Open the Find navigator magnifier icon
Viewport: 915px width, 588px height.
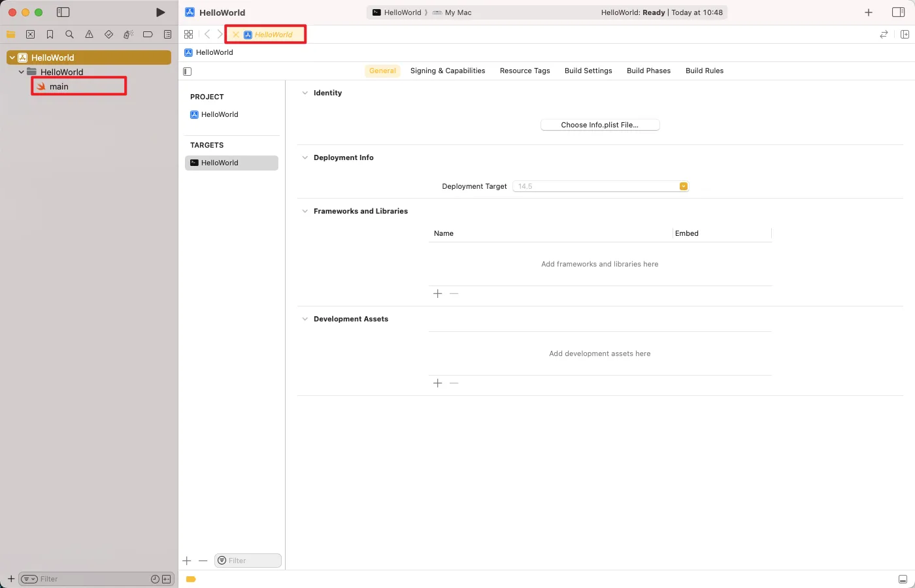tap(69, 34)
